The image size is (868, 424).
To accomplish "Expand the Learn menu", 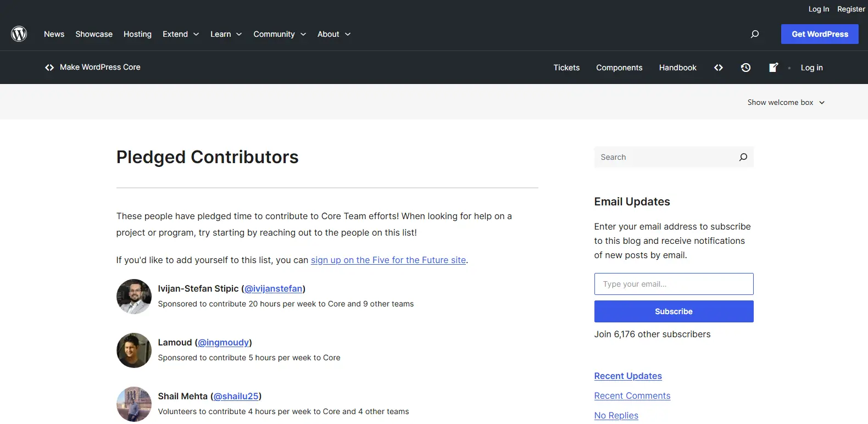I will [226, 34].
